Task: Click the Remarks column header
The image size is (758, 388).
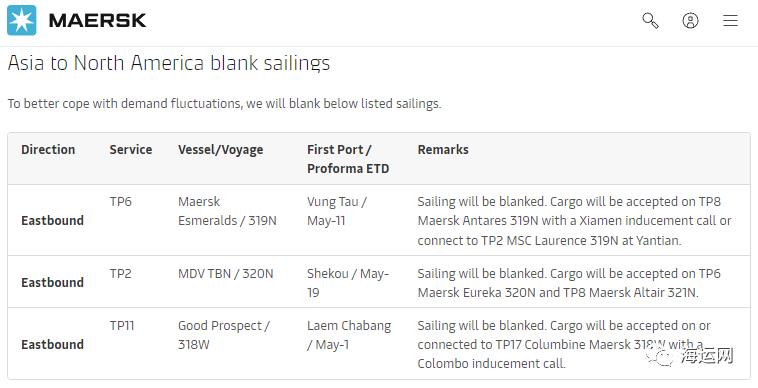Action: [x=443, y=149]
